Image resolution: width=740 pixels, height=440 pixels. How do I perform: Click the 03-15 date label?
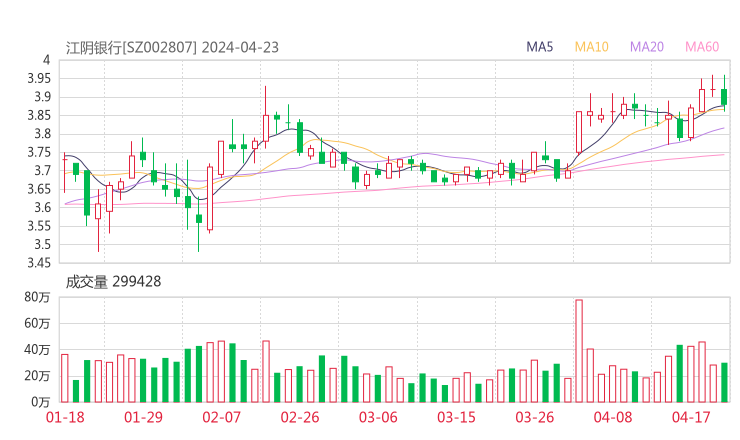[x=456, y=417]
